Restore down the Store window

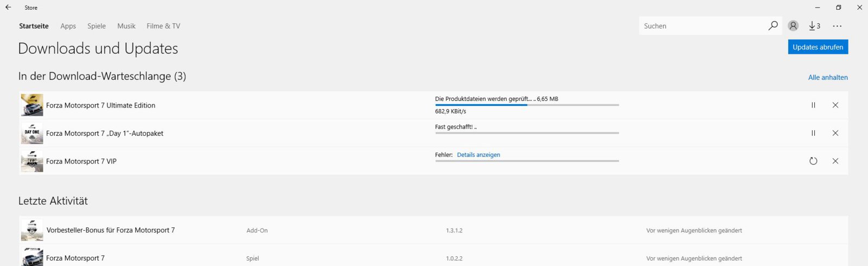pyautogui.click(x=839, y=8)
